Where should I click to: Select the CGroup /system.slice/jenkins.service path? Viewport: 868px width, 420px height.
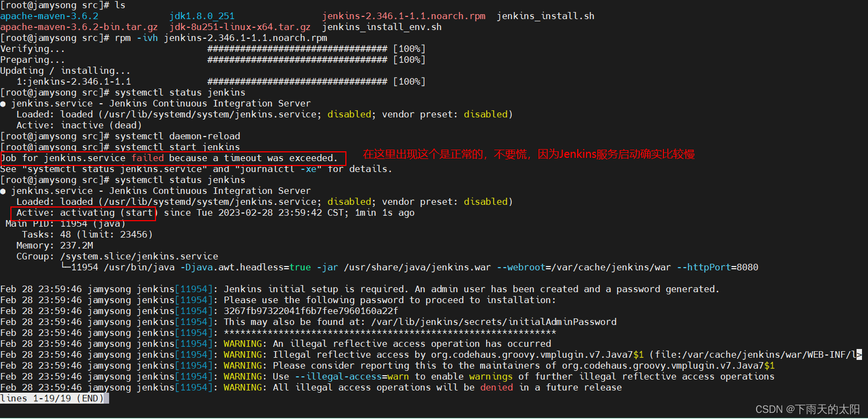click(139, 257)
